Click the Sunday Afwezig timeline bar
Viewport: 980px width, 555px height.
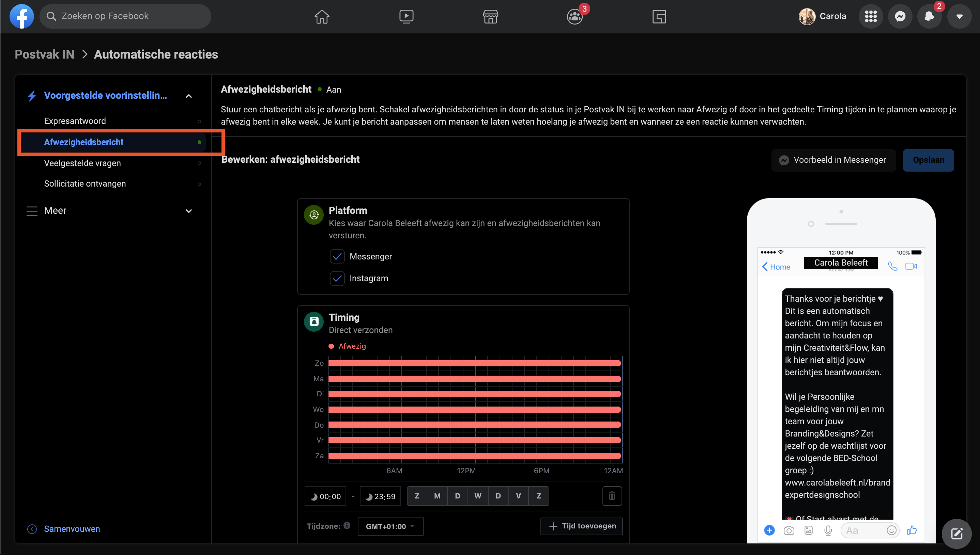474,363
